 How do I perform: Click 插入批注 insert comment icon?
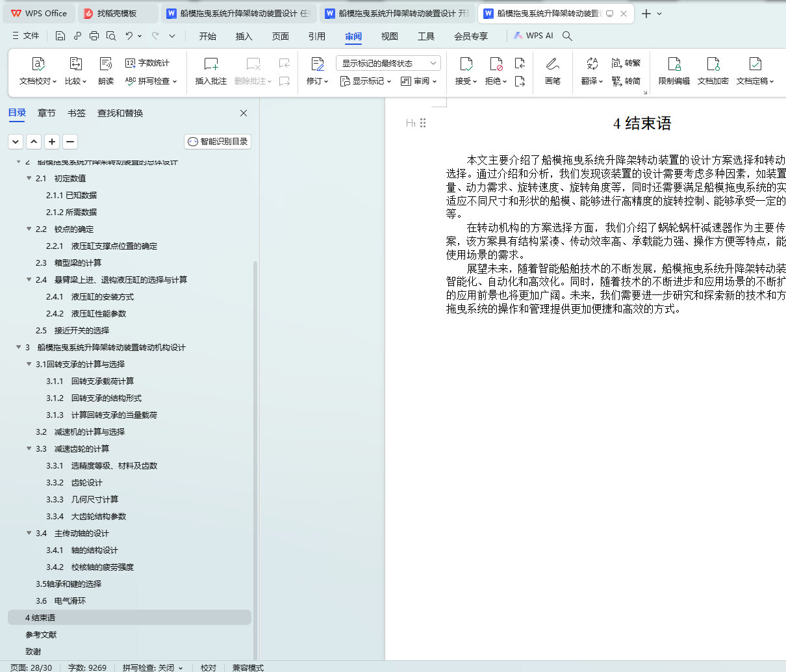(x=211, y=64)
